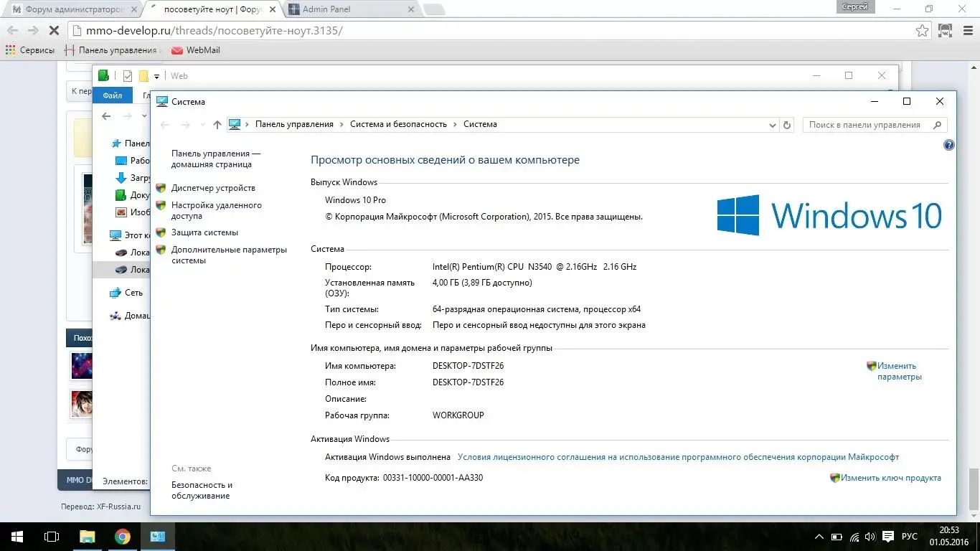
Task: Open quick access toolbar dropdown in Explorer
Action: [x=156, y=76]
